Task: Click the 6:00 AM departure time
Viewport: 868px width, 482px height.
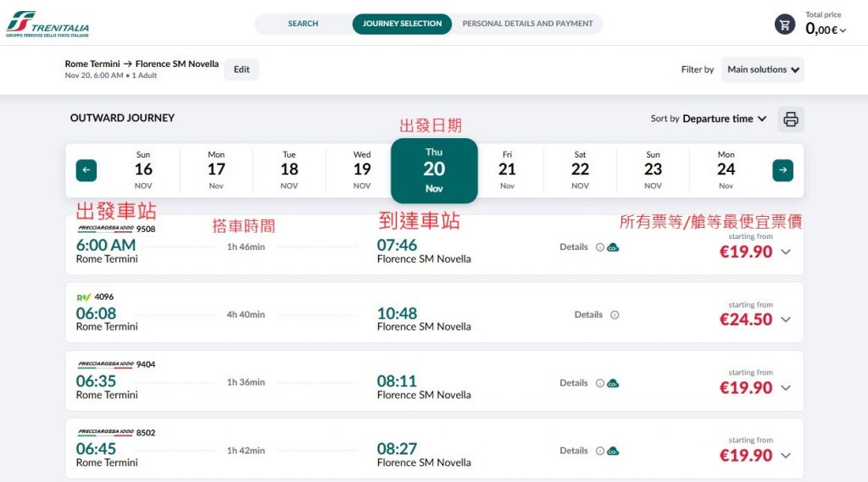Action: point(106,245)
